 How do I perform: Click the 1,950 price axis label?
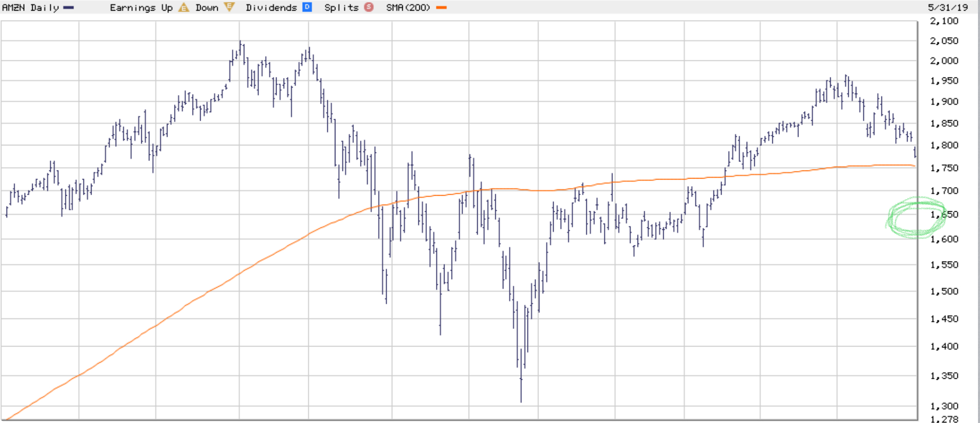tap(944, 81)
